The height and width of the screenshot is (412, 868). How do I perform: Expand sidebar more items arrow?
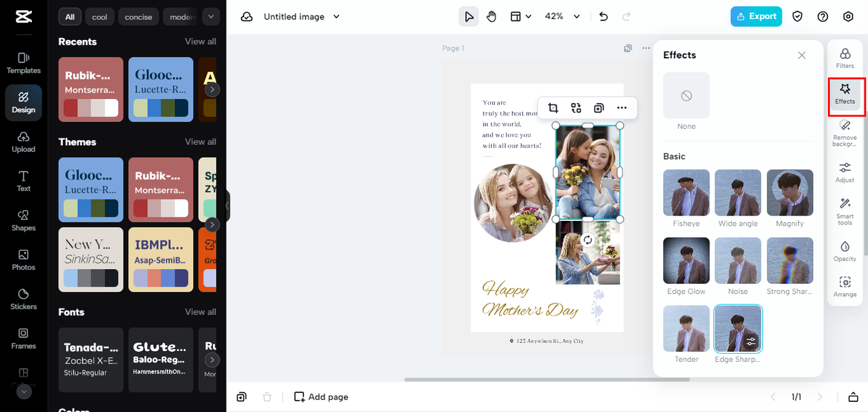[24, 392]
